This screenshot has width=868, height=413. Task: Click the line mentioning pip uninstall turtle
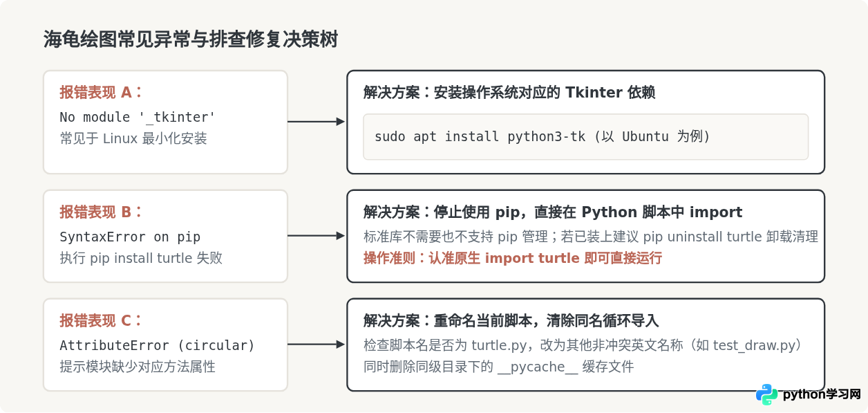591,237
